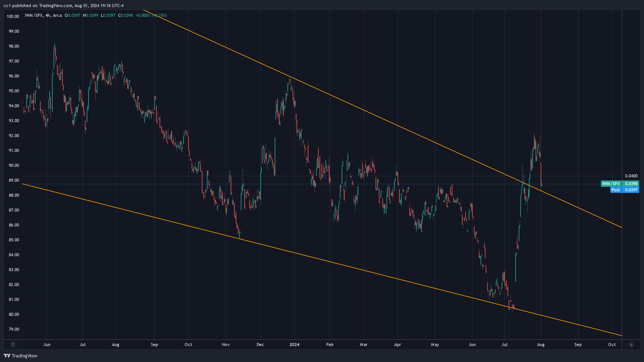Click the C0.0398 close value in legend

tap(125, 15)
